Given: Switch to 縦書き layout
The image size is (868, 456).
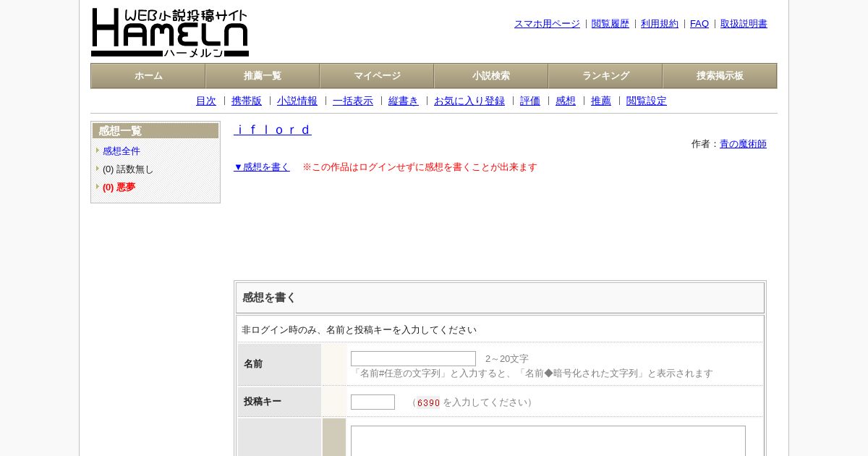Looking at the screenshot, I should point(404,101).
